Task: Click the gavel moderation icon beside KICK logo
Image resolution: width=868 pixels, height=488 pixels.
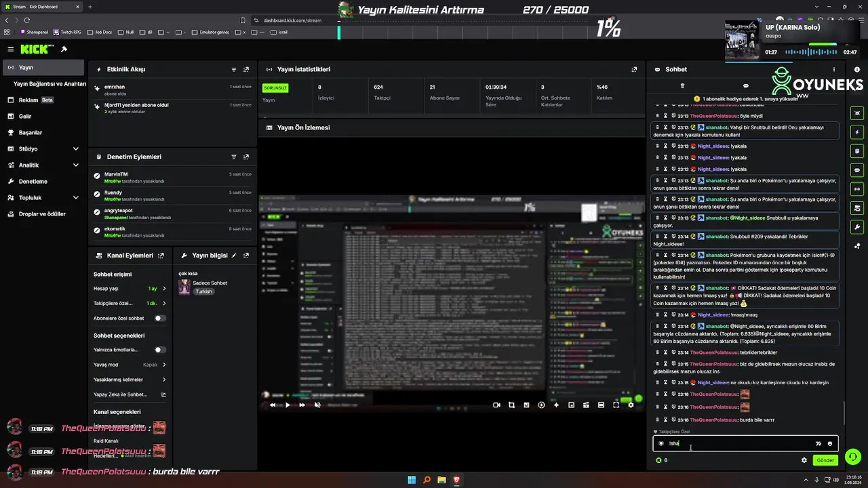Action: (64, 49)
